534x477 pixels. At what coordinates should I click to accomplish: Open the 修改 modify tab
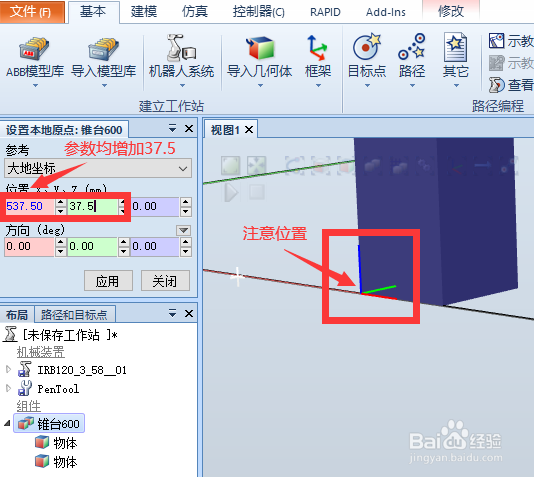[451, 12]
